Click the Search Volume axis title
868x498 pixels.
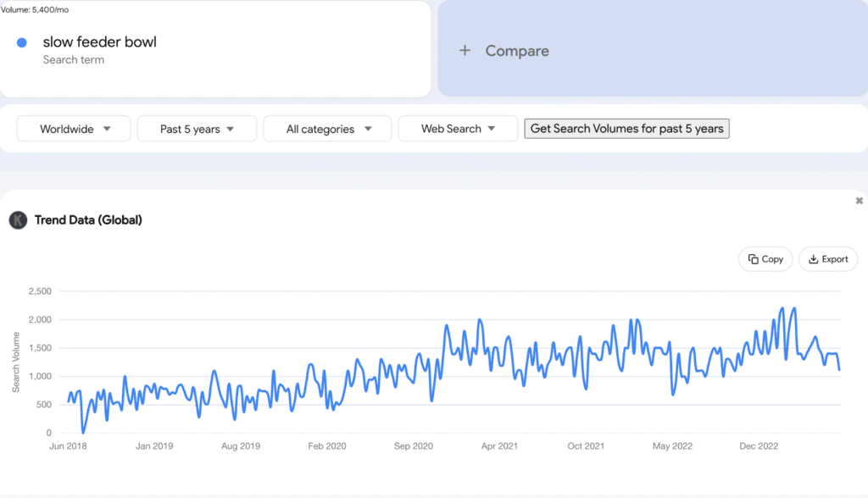pyautogui.click(x=16, y=362)
